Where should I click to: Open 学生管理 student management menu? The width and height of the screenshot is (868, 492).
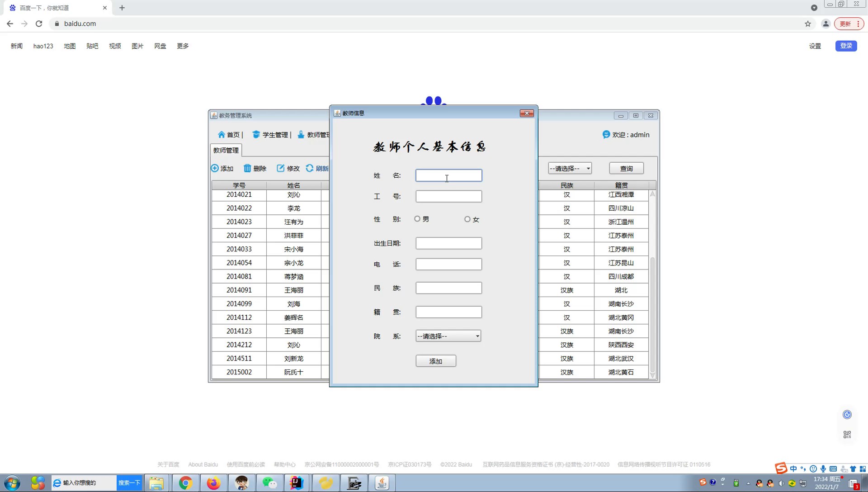(270, 135)
